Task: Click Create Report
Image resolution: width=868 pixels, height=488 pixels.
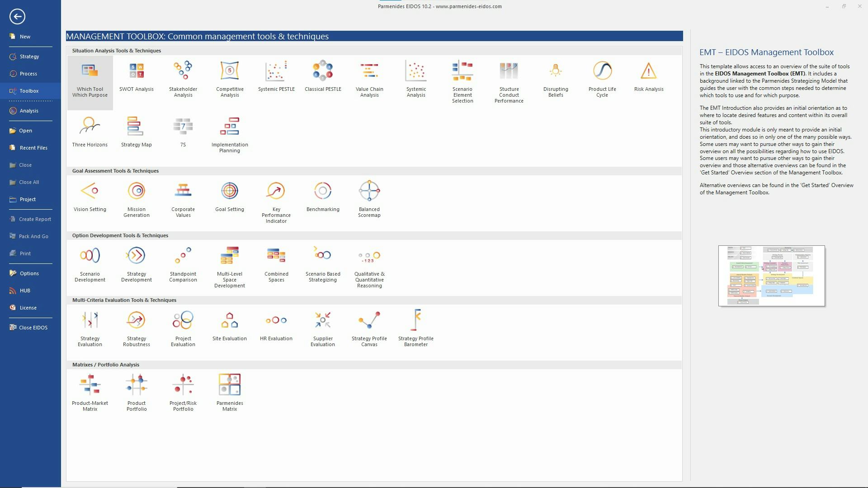Action: 35,219
